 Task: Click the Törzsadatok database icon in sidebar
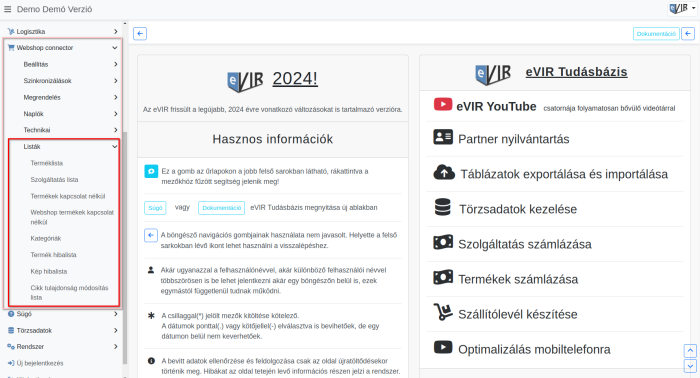(x=11, y=331)
